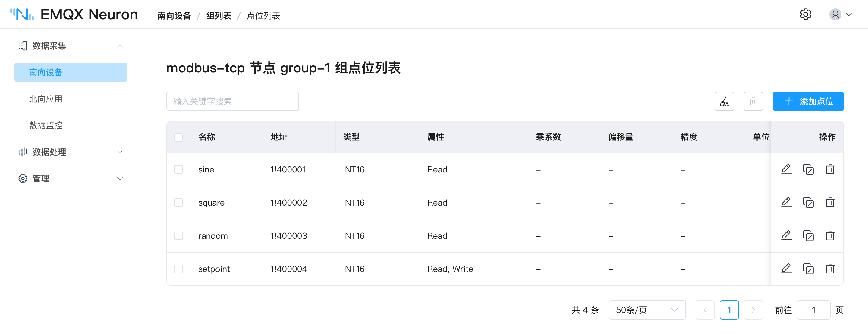The width and height of the screenshot is (868, 334).
Task: Click the setpoint name cell
Action: [214, 269]
